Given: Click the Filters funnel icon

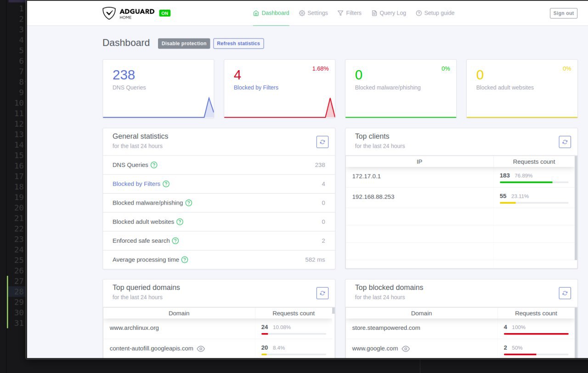Looking at the screenshot, I should coord(340,13).
